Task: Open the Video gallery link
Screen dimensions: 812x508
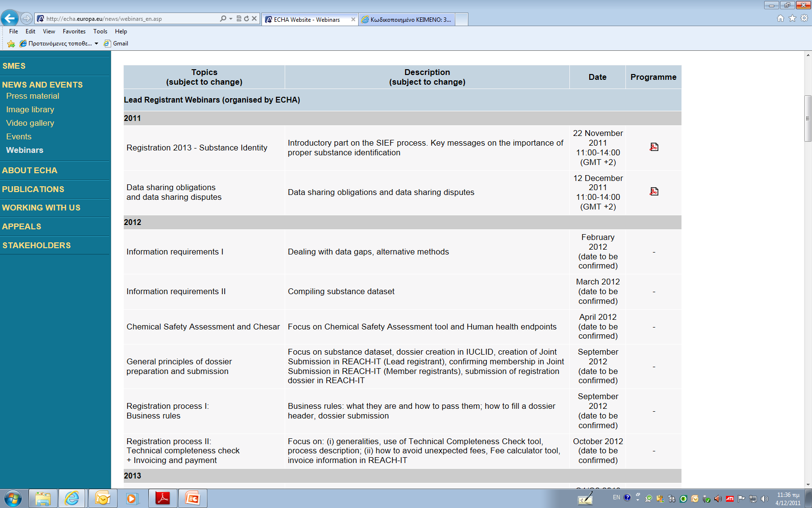Action: (x=30, y=123)
